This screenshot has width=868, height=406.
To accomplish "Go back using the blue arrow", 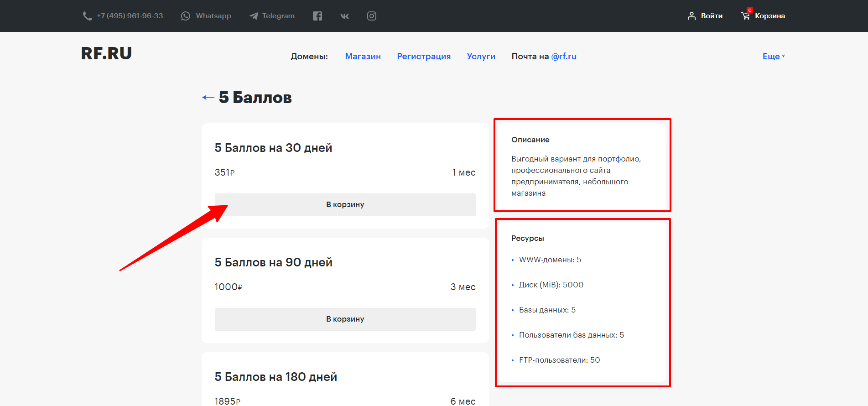I will coord(208,97).
